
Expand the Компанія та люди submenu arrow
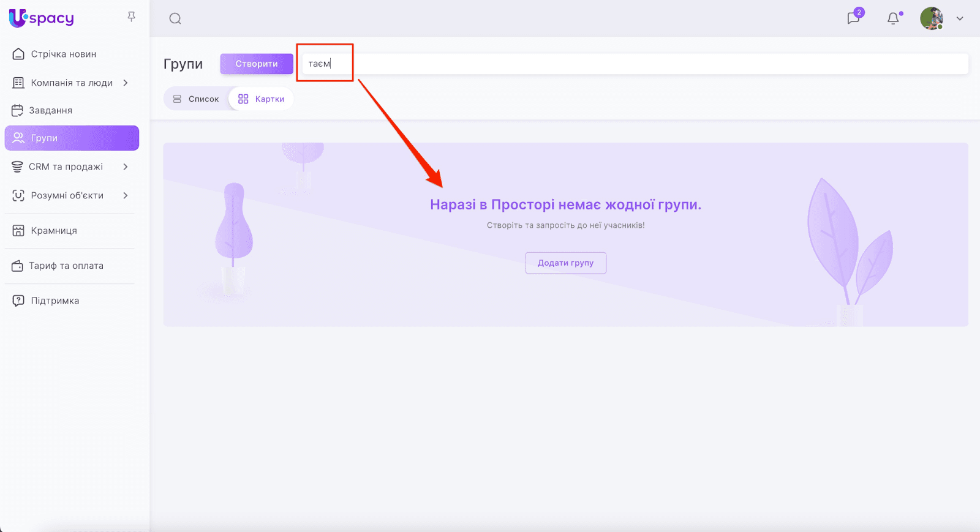pyautogui.click(x=126, y=83)
